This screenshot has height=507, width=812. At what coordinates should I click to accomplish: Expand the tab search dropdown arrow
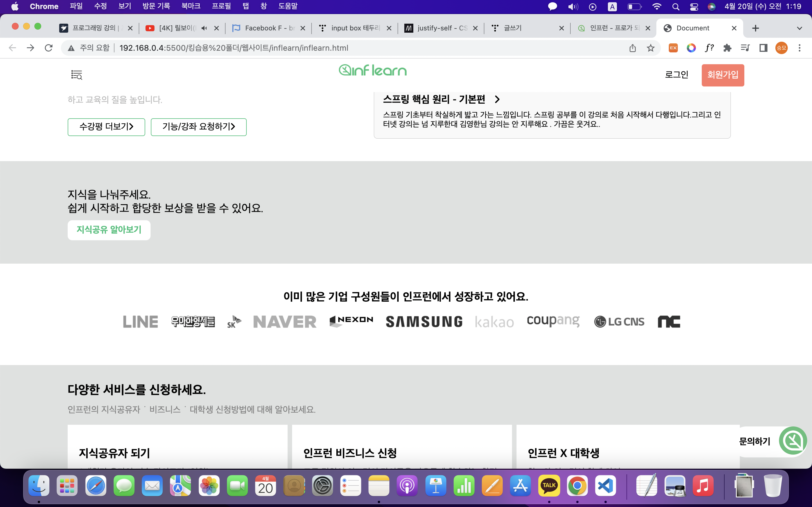[799, 28]
